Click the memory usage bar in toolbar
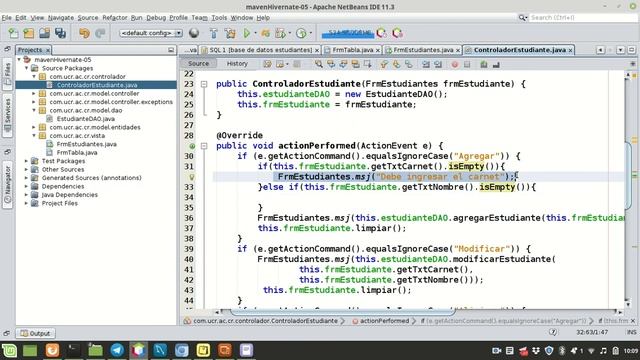 348,33
